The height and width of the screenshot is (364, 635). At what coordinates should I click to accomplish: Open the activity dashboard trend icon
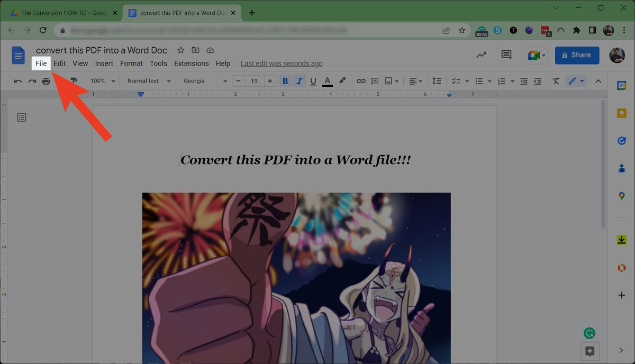click(481, 54)
